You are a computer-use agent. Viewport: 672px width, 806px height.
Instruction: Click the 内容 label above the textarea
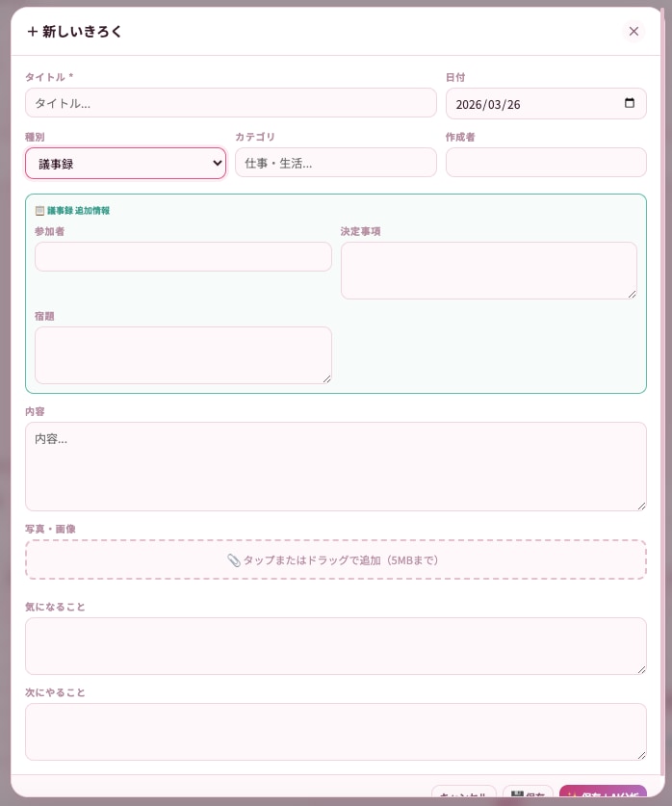pos(35,412)
